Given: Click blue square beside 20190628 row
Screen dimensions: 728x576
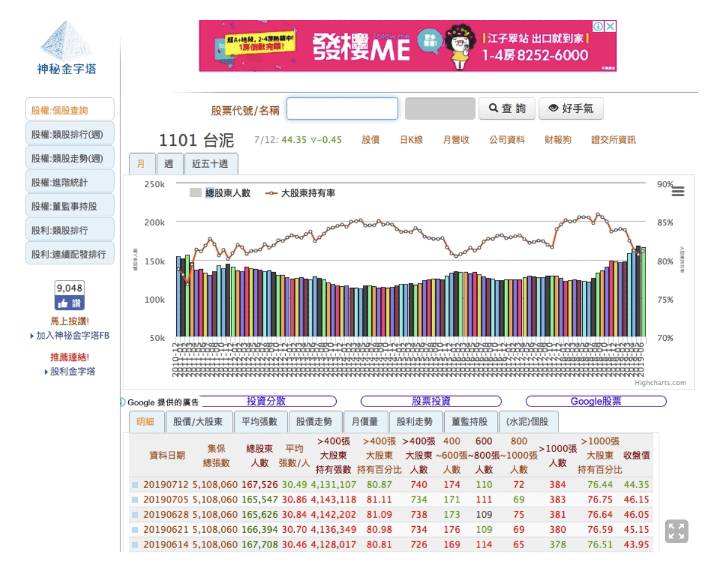Looking at the screenshot, I should point(135,514).
